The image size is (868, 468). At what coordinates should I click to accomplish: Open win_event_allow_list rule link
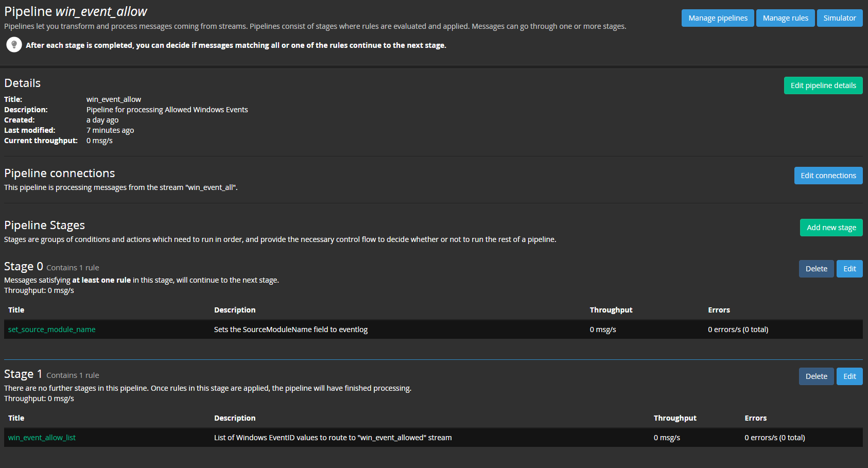(x=42, y=438)
